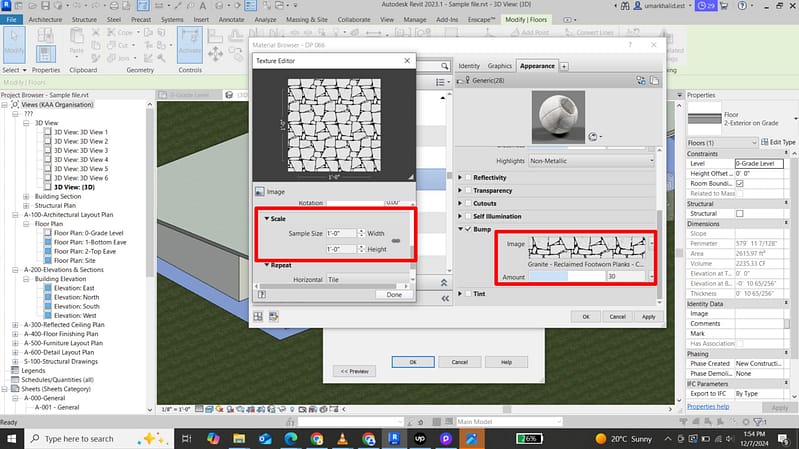Click the plus icon to add asset tab
Viewport: 799px width, 449px height.
click(564, 66)
